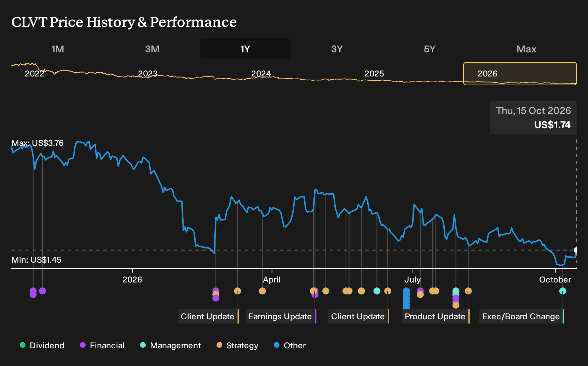
Task: Click the July axis label
Action: (x=413, y=280)
